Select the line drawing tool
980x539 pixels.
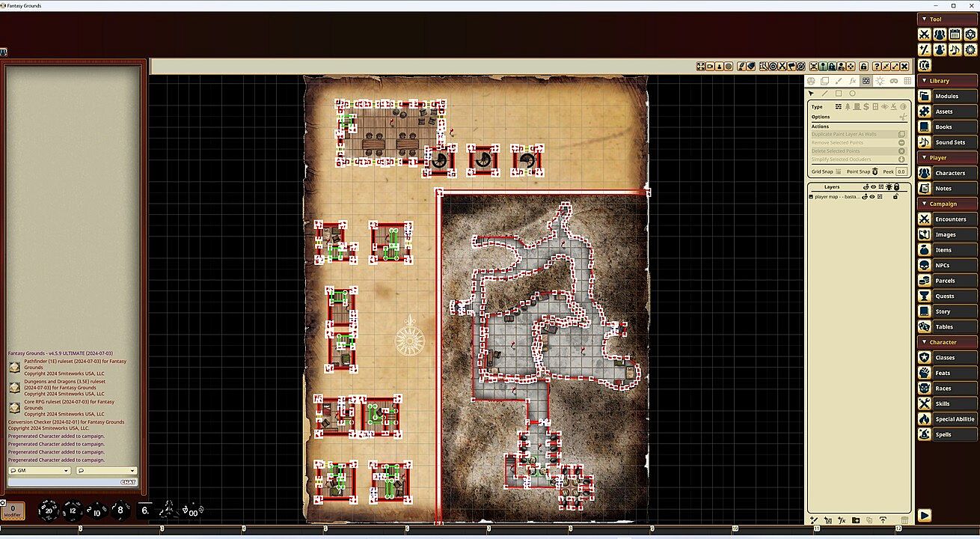(x=825, y=94)
